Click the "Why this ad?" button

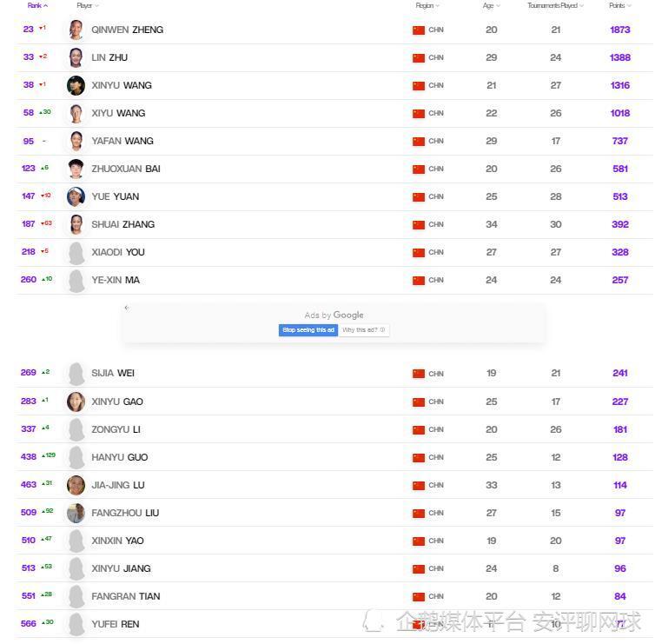(x=364, y=330)
